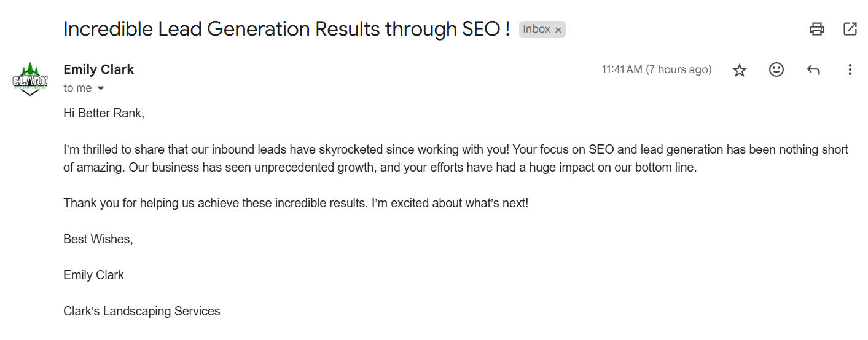Click the sender name Emily Clark in the header
Screen dimensions: 868x340
click(98, 69)
